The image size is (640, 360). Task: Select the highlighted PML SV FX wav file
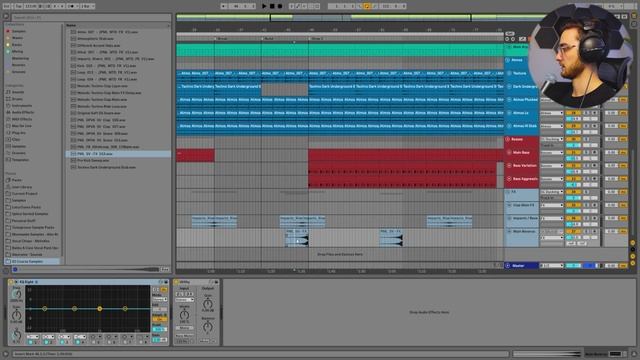pyautogui.click(x=118, y=154)
